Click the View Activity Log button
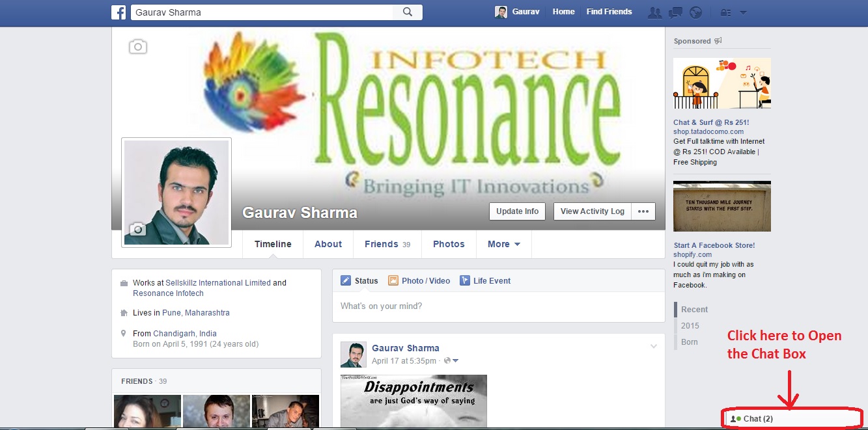Screen dimensions: 868x430 (593, 211)
